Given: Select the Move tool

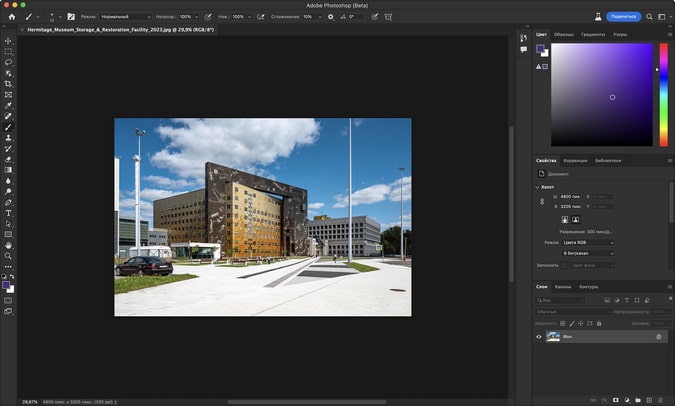Looking at the screenshot, I should [8, 41].
